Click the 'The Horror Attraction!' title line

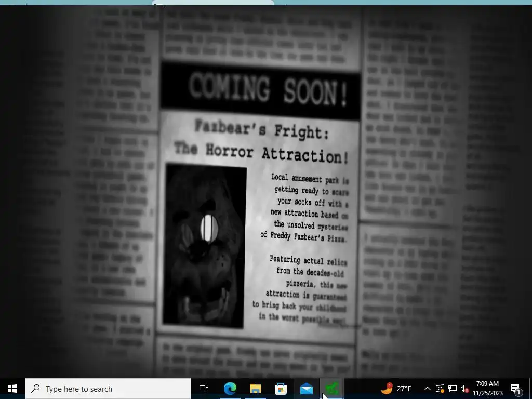point(261,153)
